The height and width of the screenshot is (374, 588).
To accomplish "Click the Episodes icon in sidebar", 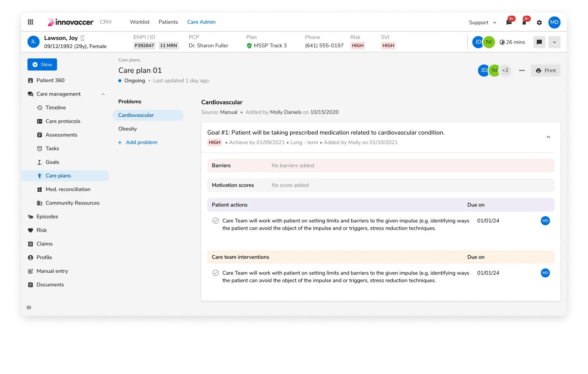I will click(x=30, y=217).
